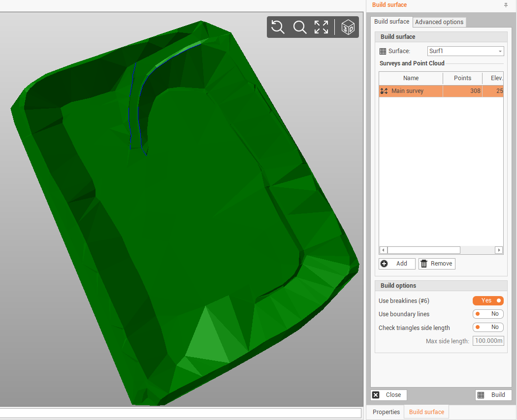The image size is (517, 420).
Task: Open the Advanced options tab
Action: coord(439,22)
